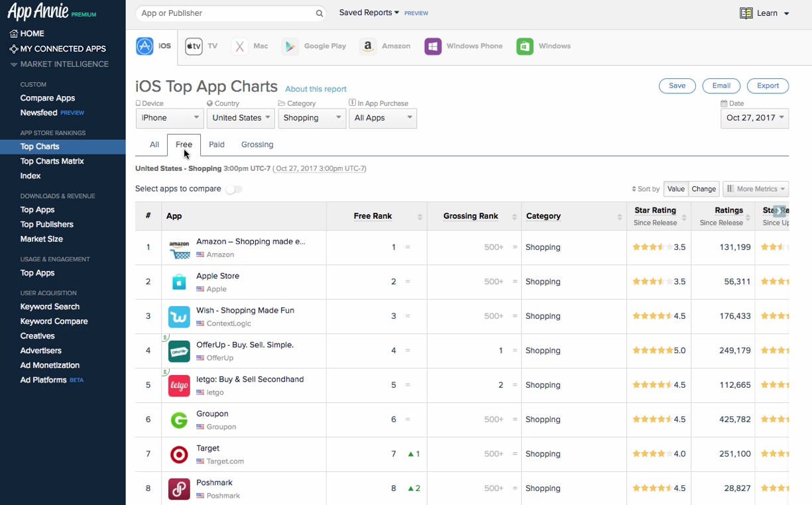The image size is (812, 505).
Task: Select the Apple TV store icon
Action: click(194, 46)
